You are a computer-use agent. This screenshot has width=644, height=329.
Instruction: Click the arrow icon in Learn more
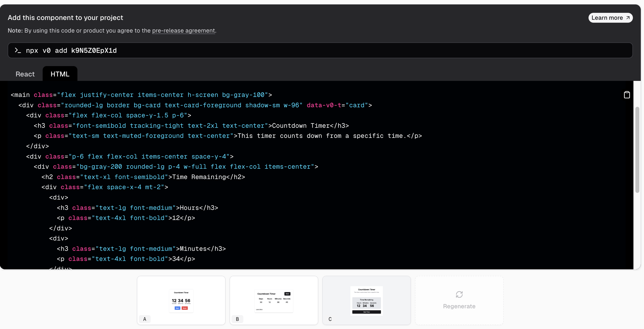click(628, 18)
